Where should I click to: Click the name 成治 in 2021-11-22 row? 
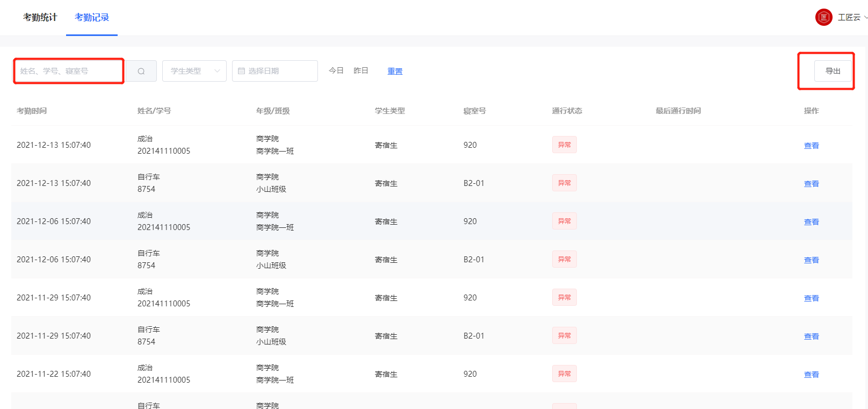click(145, 368)
